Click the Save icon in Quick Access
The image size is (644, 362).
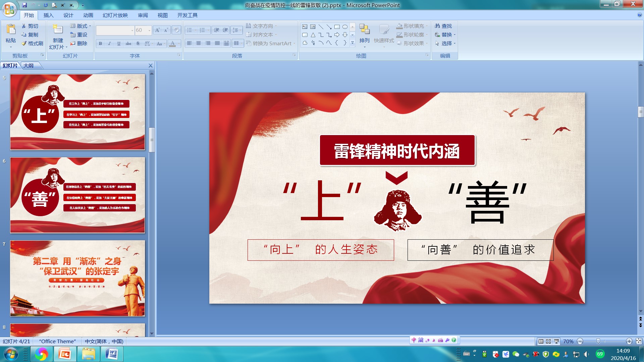[x=24, y=5]
